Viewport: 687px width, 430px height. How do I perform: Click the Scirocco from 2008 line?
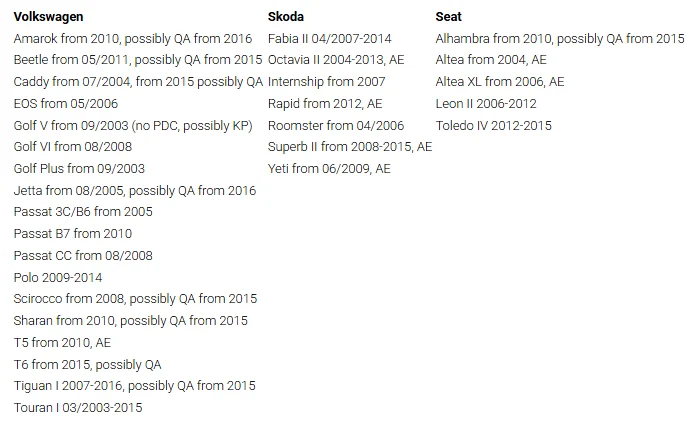(135, 299)
